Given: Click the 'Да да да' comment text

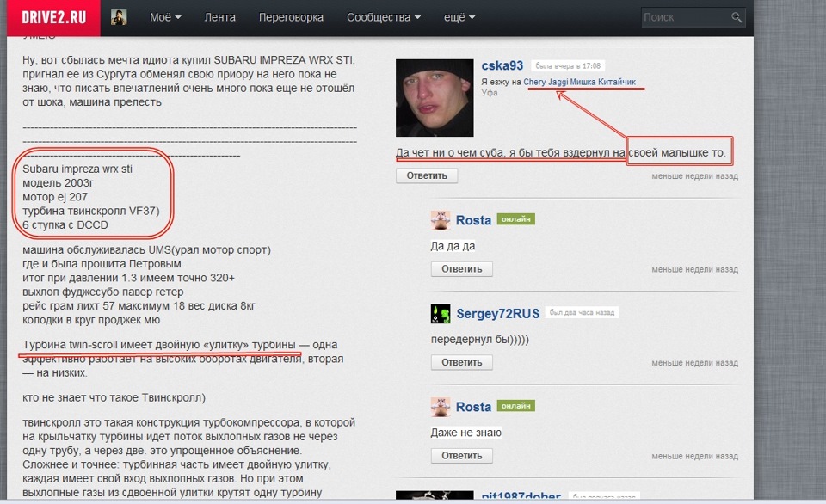Looking at the screenshot, I should point(453,246).
